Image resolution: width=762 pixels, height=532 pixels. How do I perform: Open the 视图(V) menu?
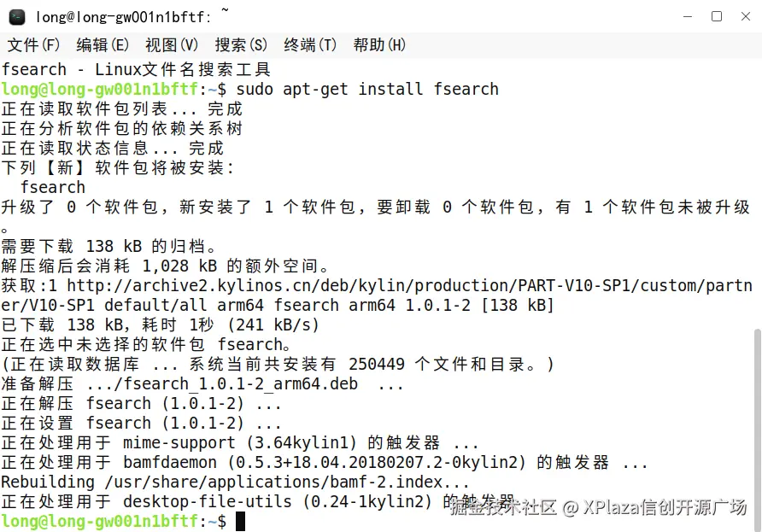click(x=172, y=45)
